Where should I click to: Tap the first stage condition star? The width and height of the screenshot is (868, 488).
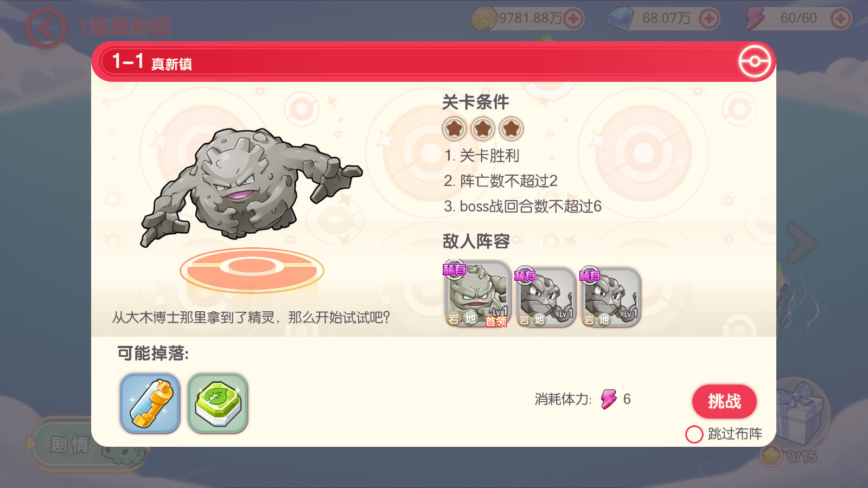pyautogui.click(x=455, y=129)
